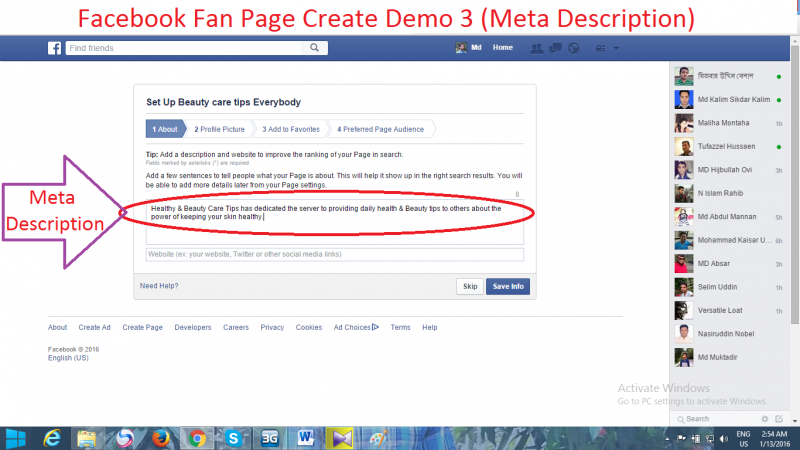Open Notifications globe icon
Image resolution: width=800 pixels, height=450 pixels.
click(x=573, y=48)
